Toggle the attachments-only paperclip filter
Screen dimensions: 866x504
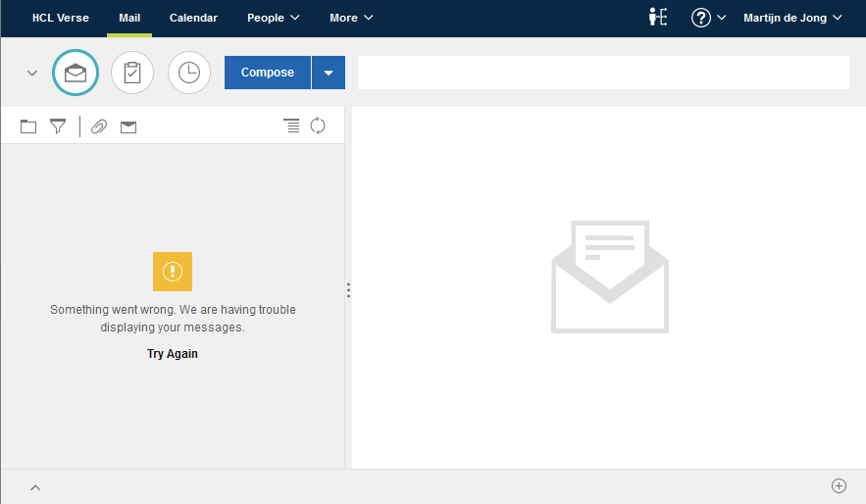99,126
